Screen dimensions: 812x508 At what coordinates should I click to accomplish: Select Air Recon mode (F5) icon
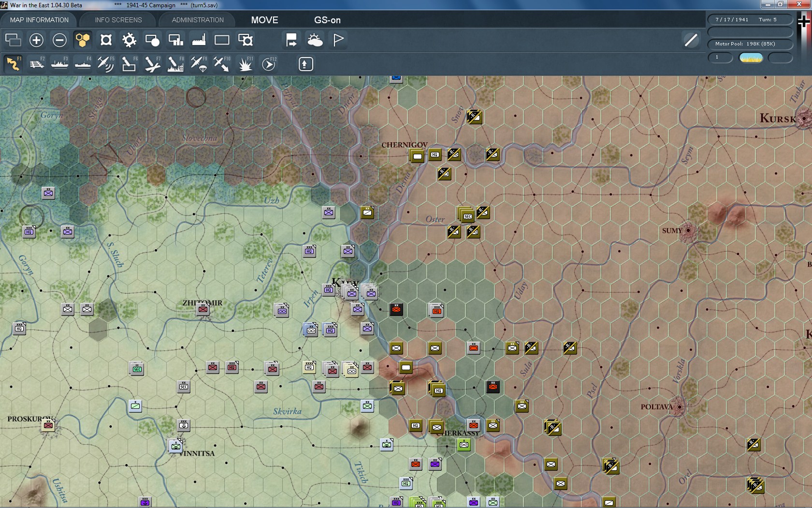coord(106,64)
